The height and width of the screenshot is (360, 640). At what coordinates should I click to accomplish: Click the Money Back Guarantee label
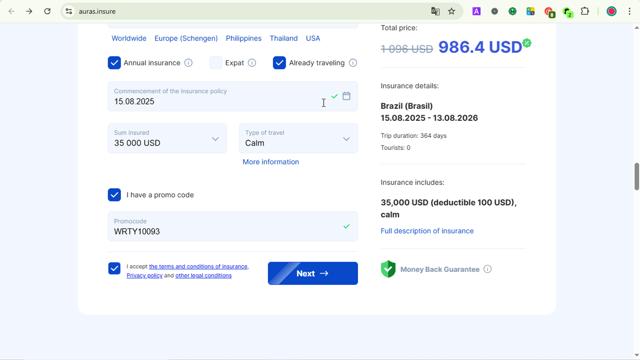[x=440, y=269]
